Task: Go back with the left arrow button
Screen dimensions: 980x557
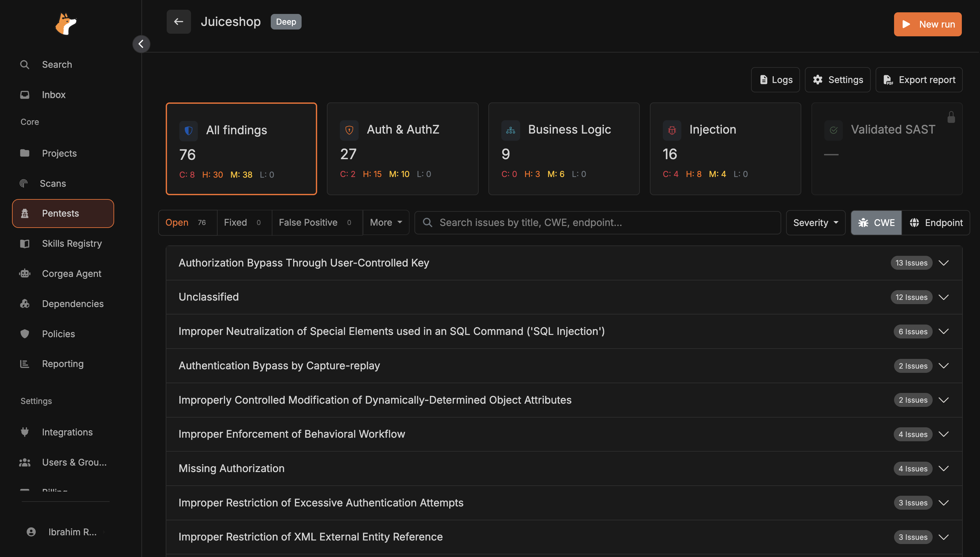Action: pyautogui.click(x=179, y=22)
